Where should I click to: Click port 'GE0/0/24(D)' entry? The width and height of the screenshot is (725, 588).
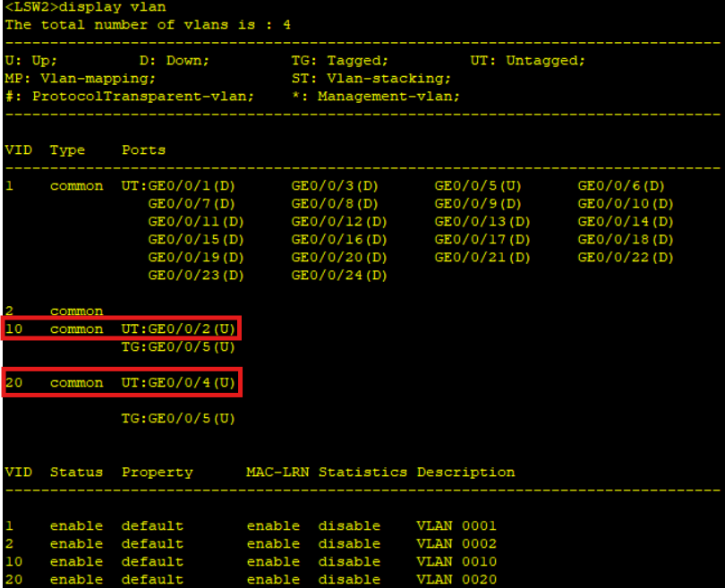339,276
